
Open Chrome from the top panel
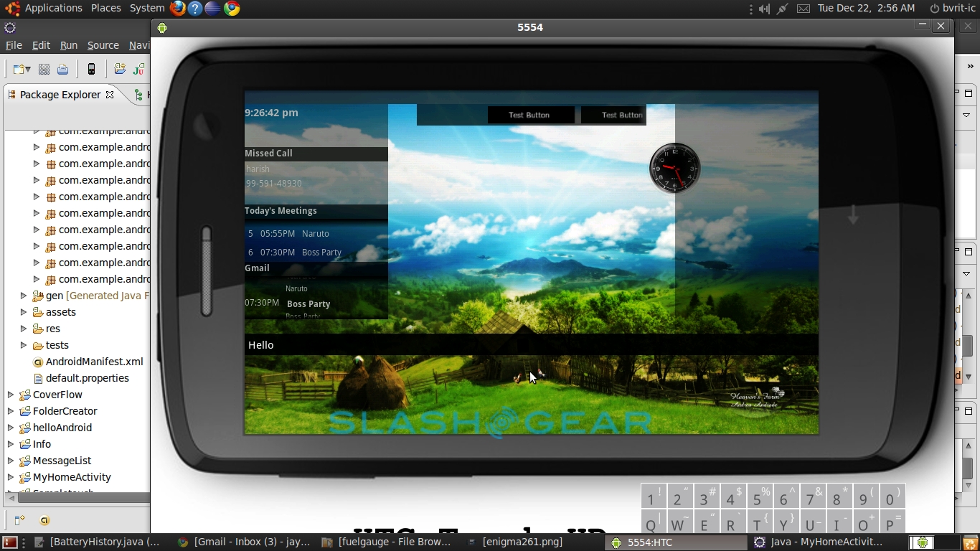pyautogui.click(x=231, y=9)
